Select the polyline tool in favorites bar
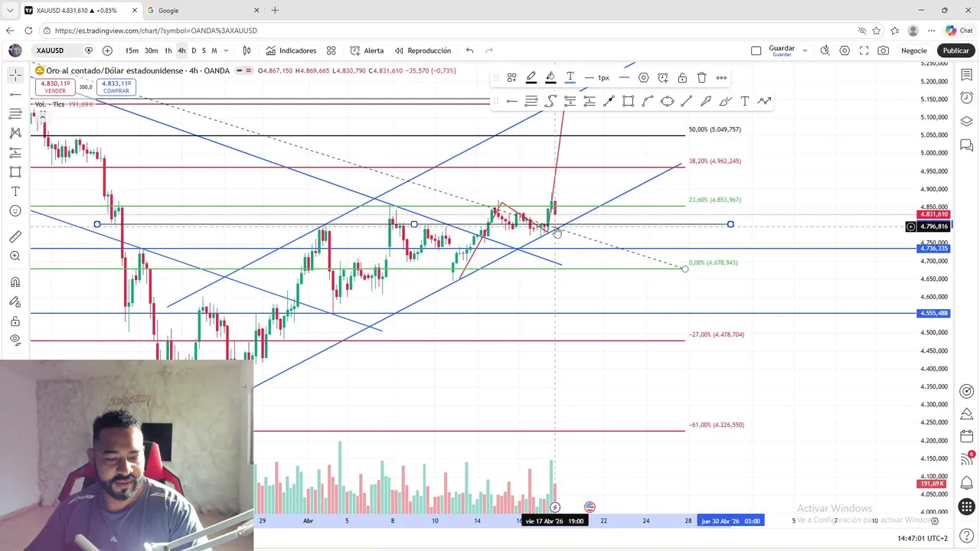This screenshot has width=980, height=551. 764,101
